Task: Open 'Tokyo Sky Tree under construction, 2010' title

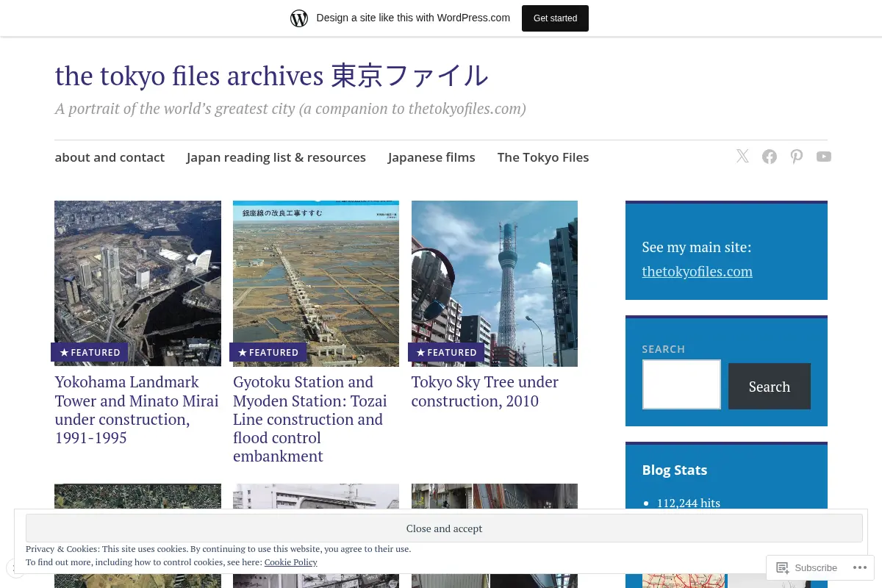Action: click(x=485, y=392)
